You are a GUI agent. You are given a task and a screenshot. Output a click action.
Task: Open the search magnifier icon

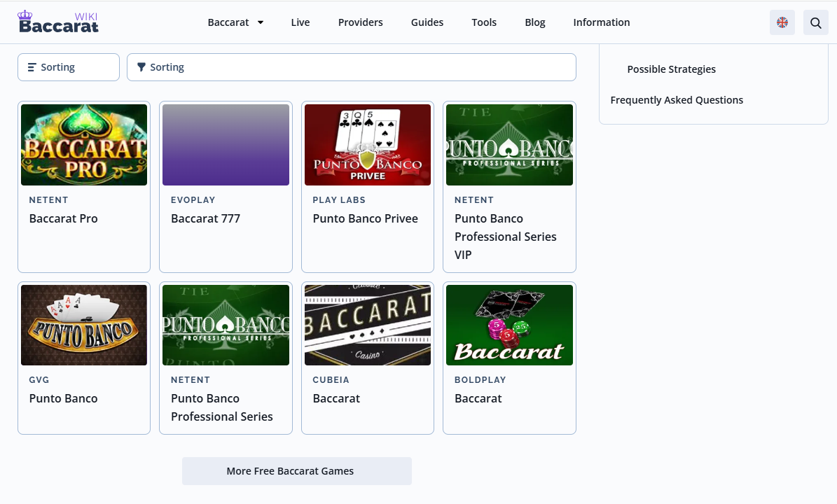tap(816, 22)
